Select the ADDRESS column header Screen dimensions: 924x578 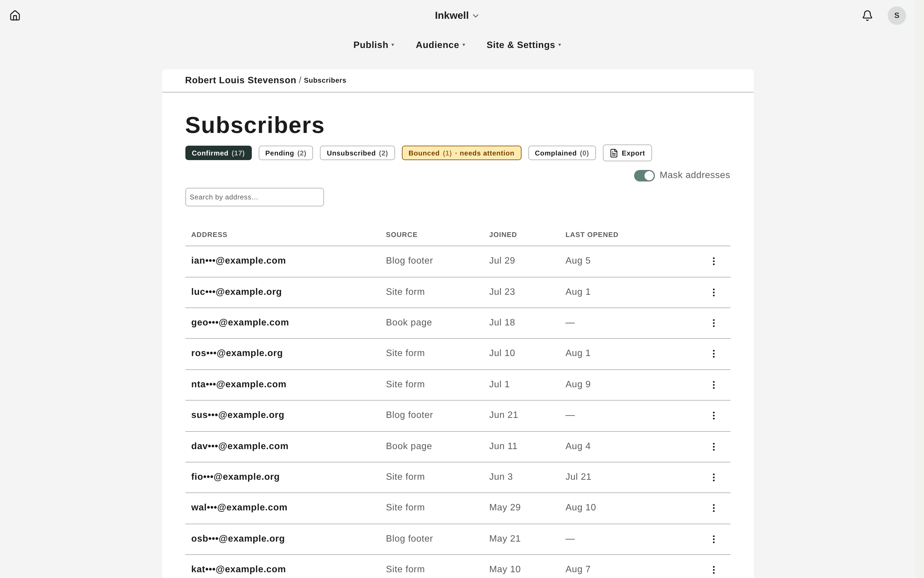coord(209,235)
